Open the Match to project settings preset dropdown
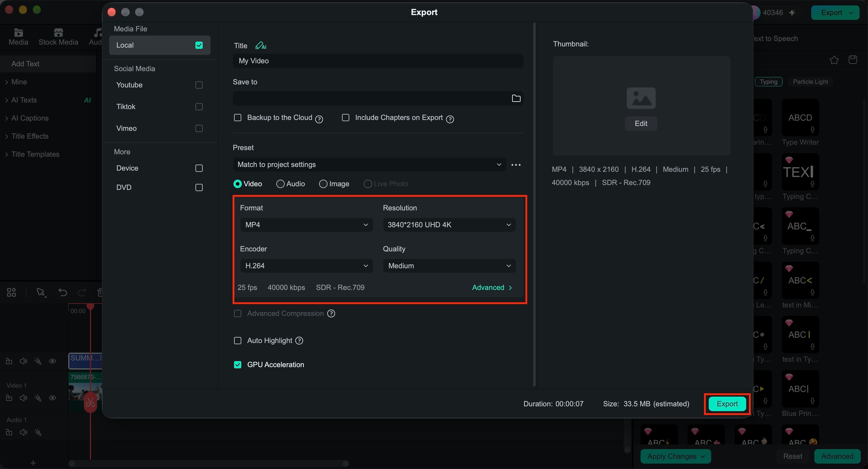Viewport: 868px width, 469px height. [x=369, y=165]
